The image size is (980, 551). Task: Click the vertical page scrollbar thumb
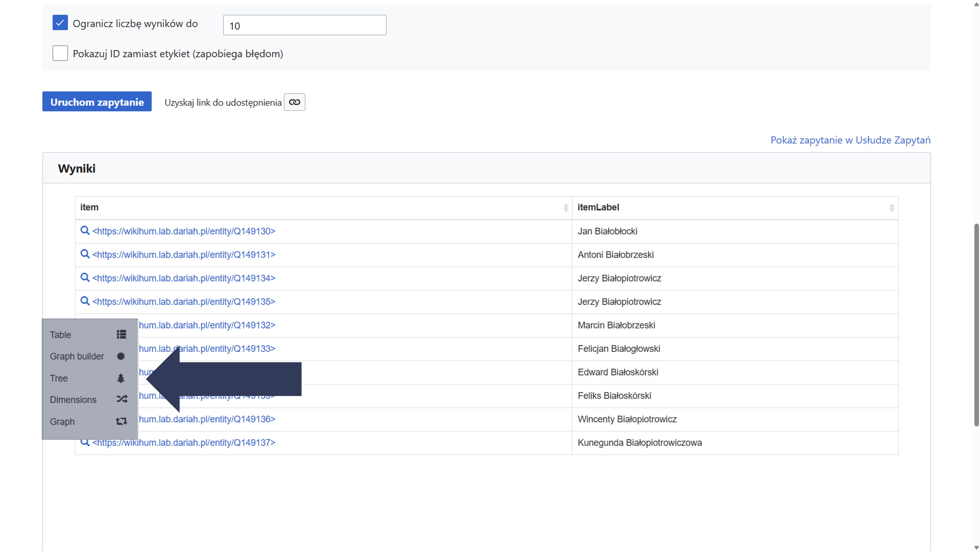pyautogui.click(x=976, y=325)
